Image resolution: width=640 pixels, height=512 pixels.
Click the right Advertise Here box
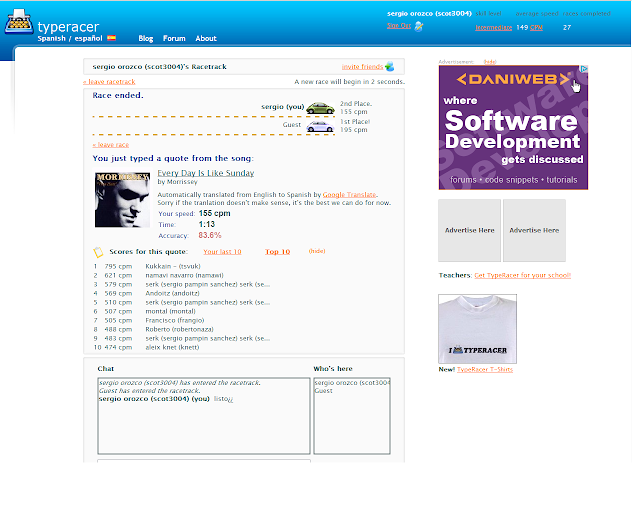pyautogui.click(x=534, y=230)
